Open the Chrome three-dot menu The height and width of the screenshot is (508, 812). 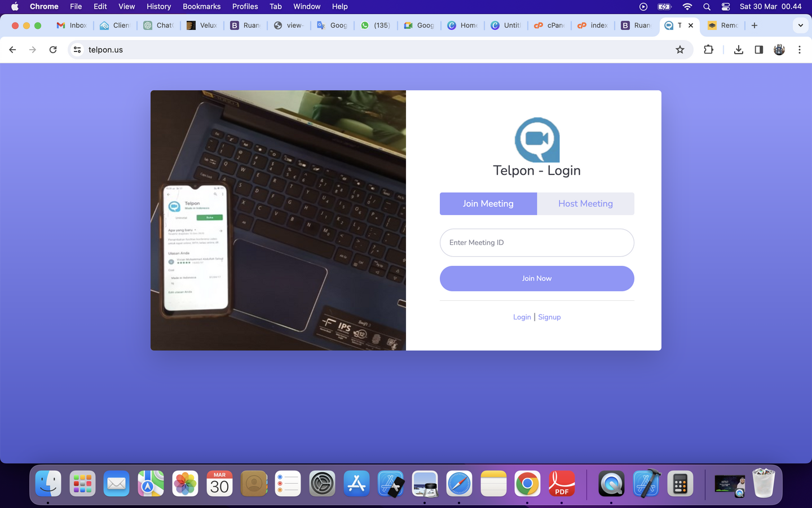point(799,50)
